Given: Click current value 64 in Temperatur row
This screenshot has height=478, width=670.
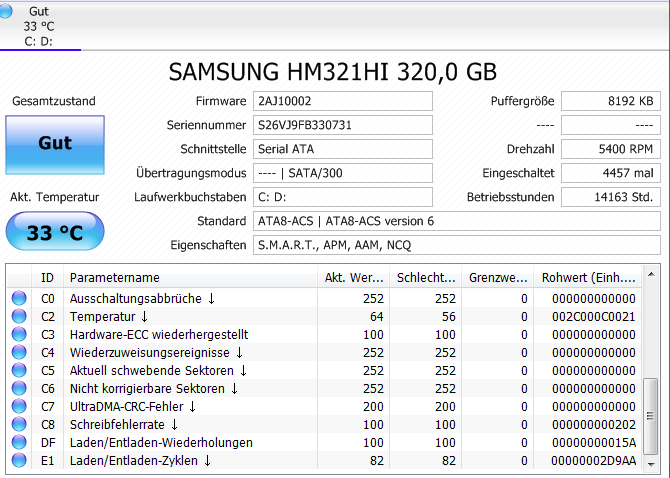Looking at the screenshot, I should tap(376, 317).
